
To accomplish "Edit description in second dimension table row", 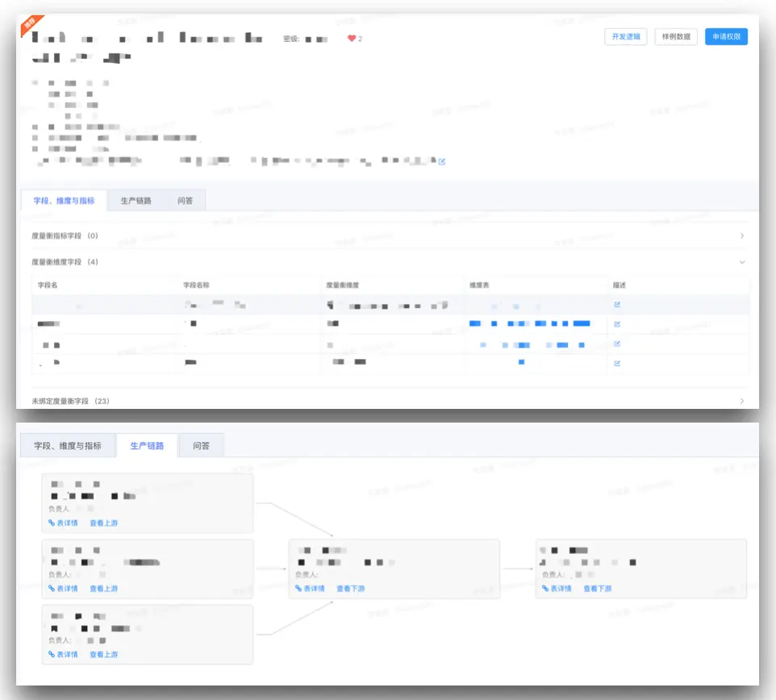I will pyautogui.click(x=617, y=324).
